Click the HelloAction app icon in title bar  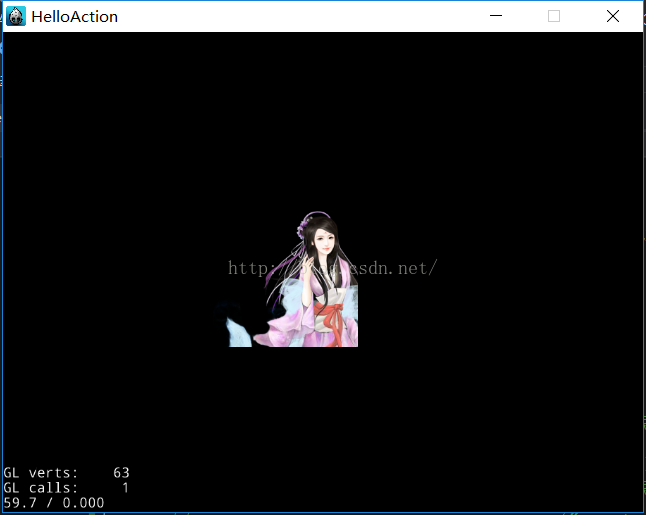16,16
